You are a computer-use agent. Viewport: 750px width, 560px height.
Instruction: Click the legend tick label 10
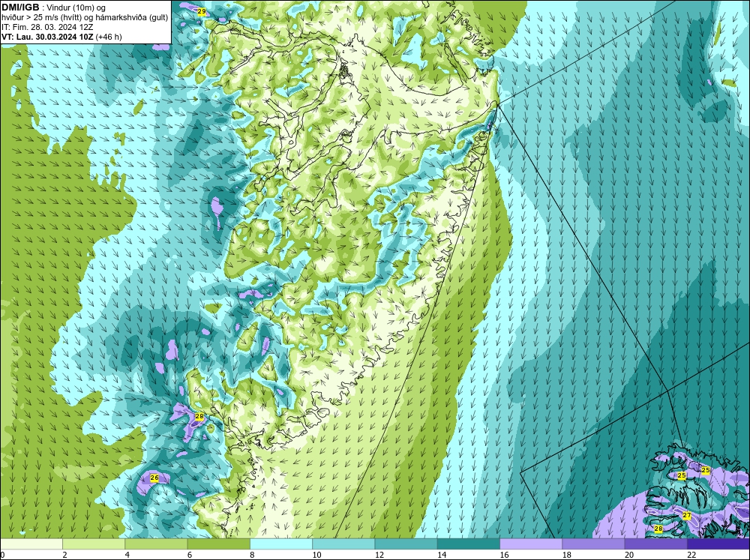(316, 555)
